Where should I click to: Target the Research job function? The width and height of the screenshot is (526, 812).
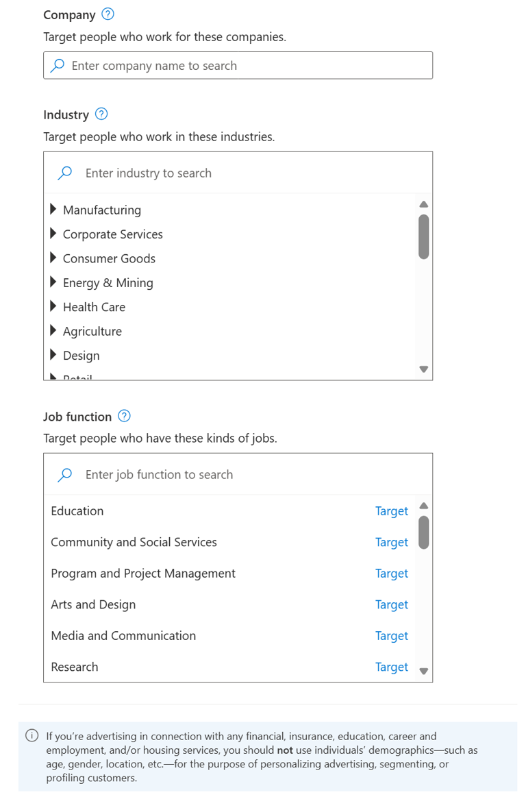point(392,666)
